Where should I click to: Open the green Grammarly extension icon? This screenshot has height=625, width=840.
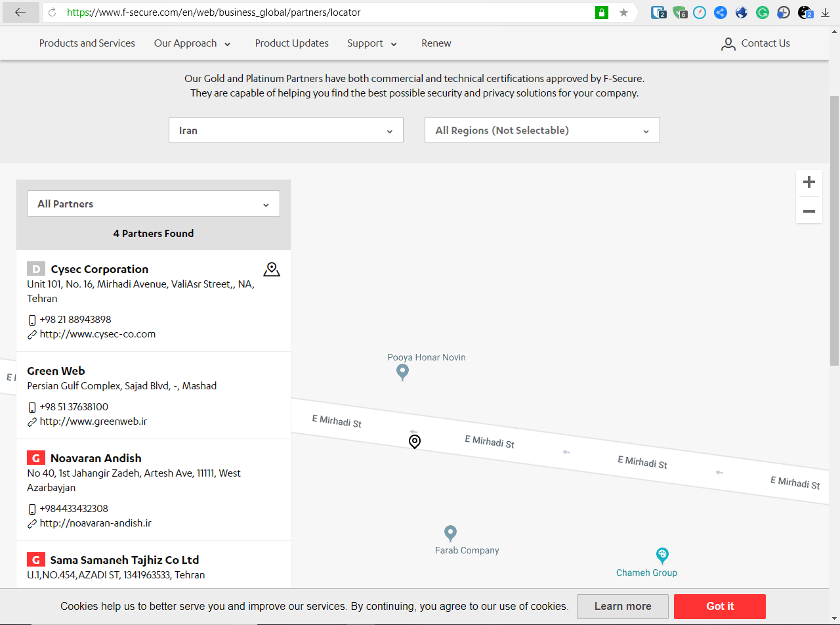(762, 12)
